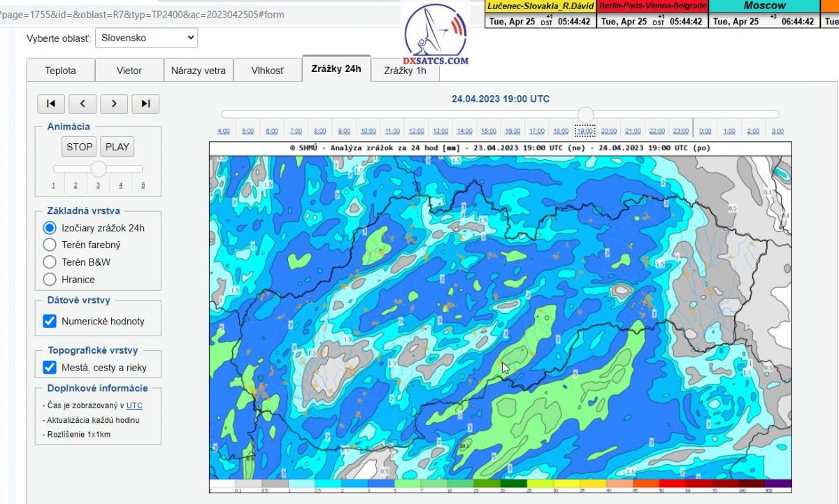Open the UTC link
The image size is (839, 504).
(x=134, y=405)
